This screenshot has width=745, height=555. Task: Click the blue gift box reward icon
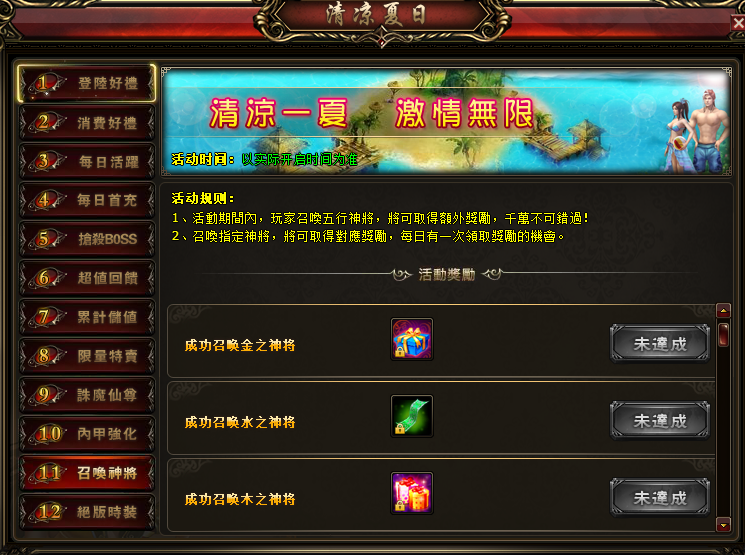click(x=411, y=339)
